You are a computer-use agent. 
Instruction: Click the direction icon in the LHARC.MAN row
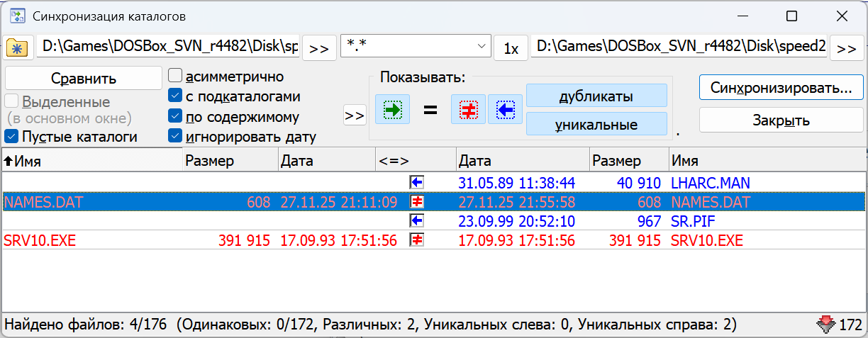[x=417, y=183]
